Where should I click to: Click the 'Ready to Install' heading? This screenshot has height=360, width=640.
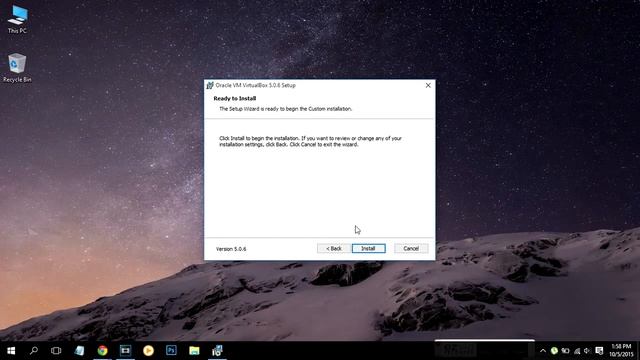pyautogui.click(x=235, y=98)
